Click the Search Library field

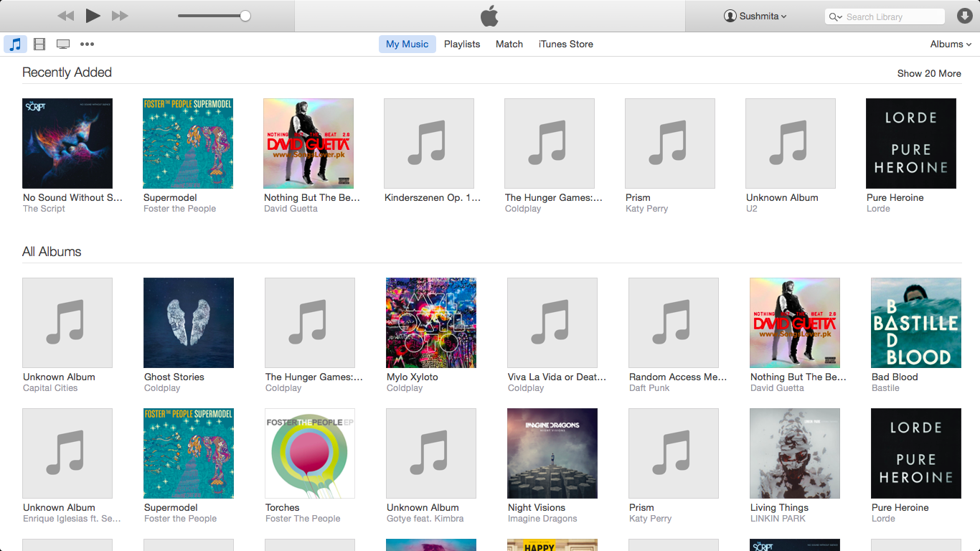click(885, 17)
